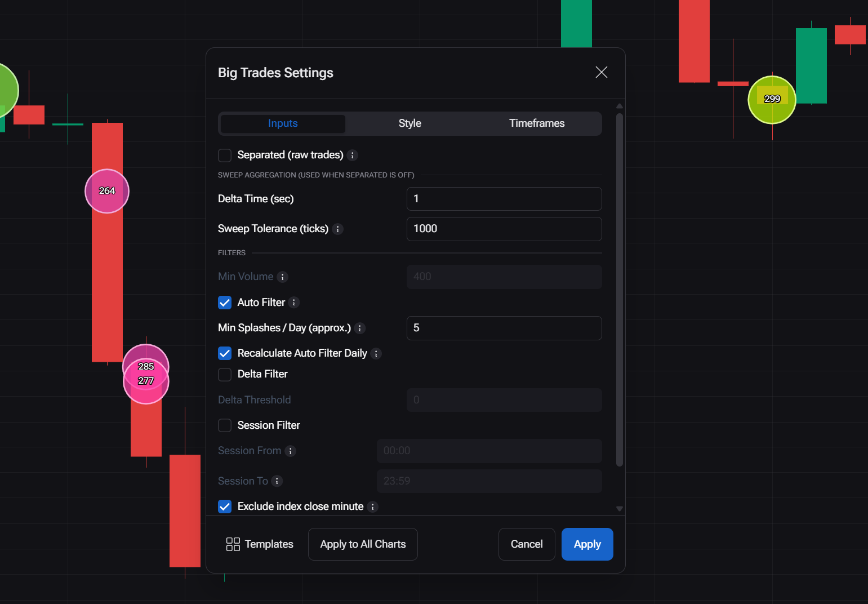
Task: Enable the Separated (raw trades) checkbox
Action: pos(225,156)
